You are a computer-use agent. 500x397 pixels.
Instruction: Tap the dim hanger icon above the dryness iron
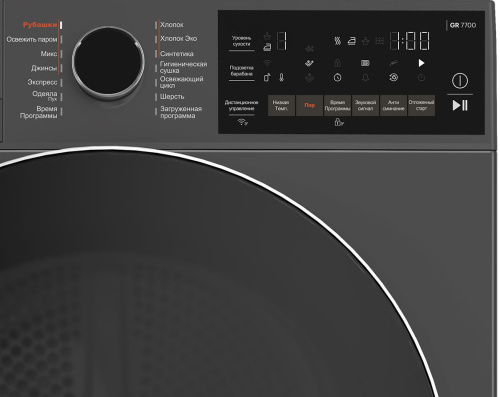[267, 36]
